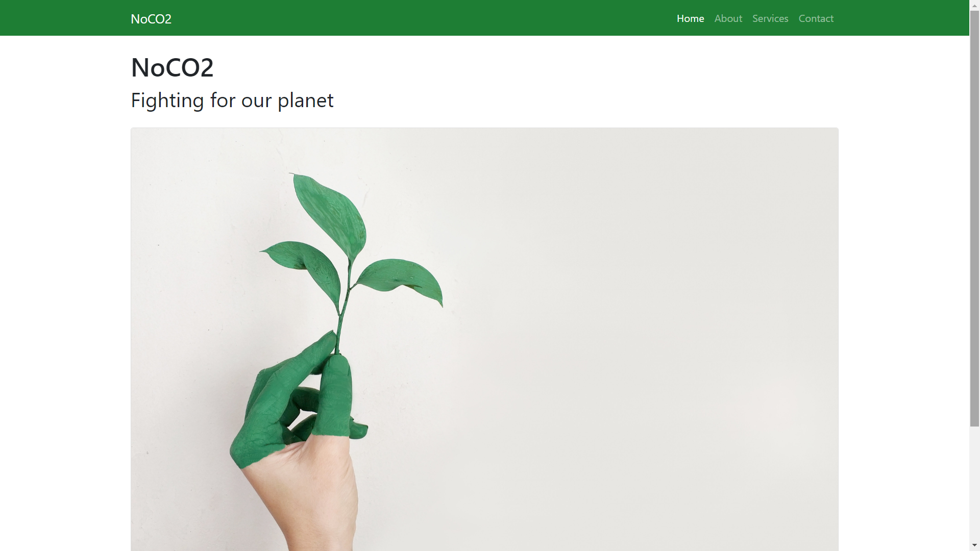
Task: Click the NoCO2 brand logo in navbar
Action: (151, 19)
